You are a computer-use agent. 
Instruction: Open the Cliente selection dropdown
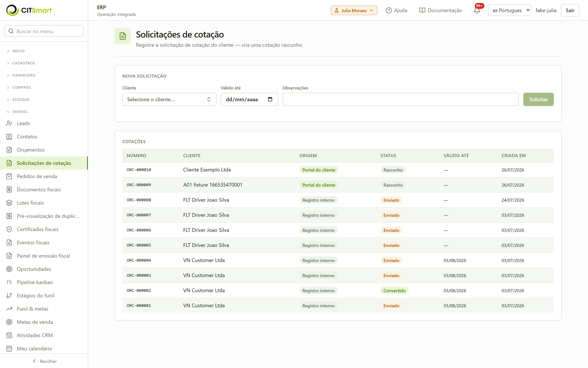(169, 99)
